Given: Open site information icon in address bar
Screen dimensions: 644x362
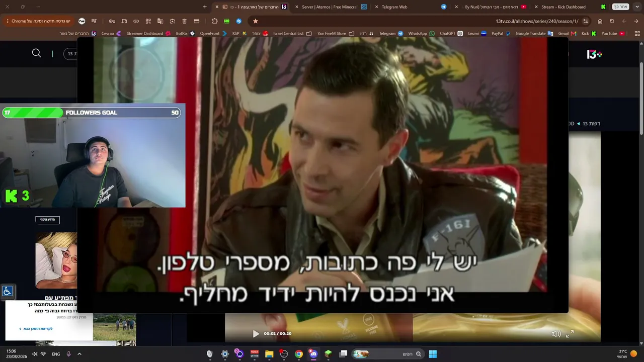Looking at the screenshot, I should tap(586, 21).
